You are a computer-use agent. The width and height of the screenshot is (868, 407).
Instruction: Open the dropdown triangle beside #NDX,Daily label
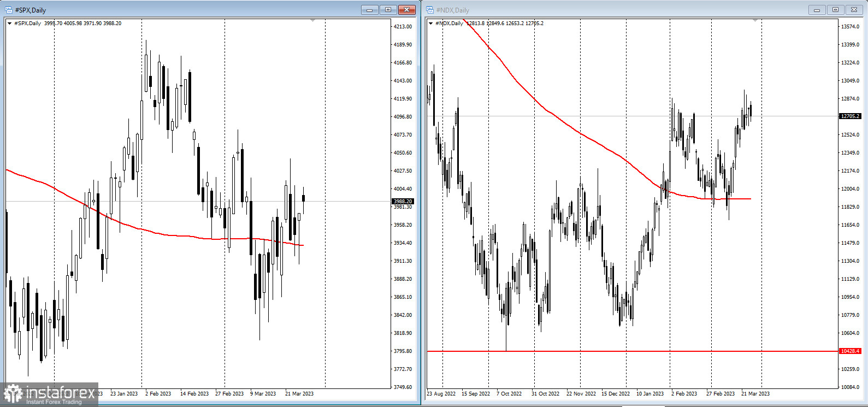430,23
